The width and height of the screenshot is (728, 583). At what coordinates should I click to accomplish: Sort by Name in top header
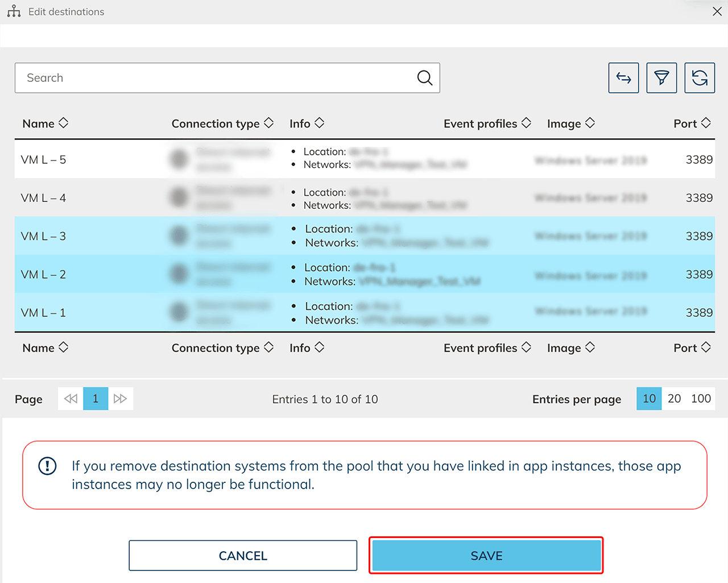click(x=45, y=123)
